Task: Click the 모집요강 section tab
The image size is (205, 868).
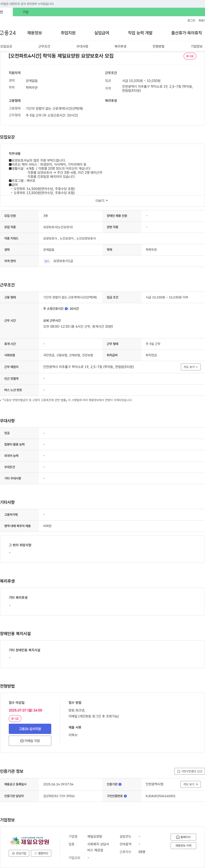Action: (x=6, y=46)
